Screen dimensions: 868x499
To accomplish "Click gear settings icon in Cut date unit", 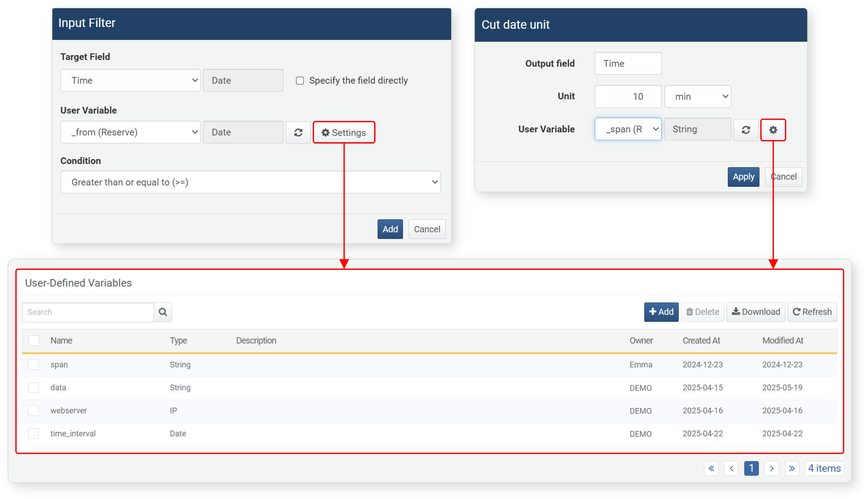I will point(773,130).
